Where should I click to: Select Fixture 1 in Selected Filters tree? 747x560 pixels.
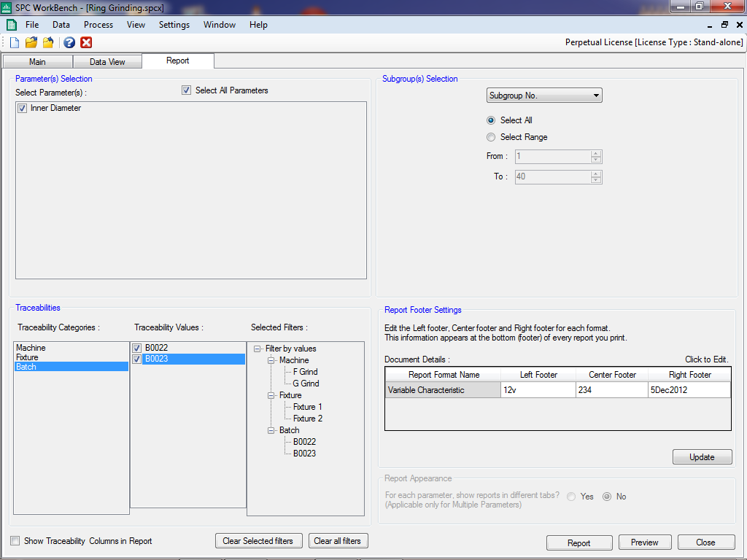click(308, 407)
